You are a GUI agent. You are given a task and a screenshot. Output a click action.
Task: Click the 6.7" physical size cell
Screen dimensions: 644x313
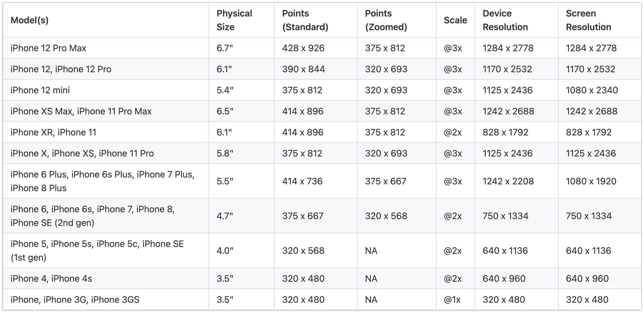pos(225,48)
